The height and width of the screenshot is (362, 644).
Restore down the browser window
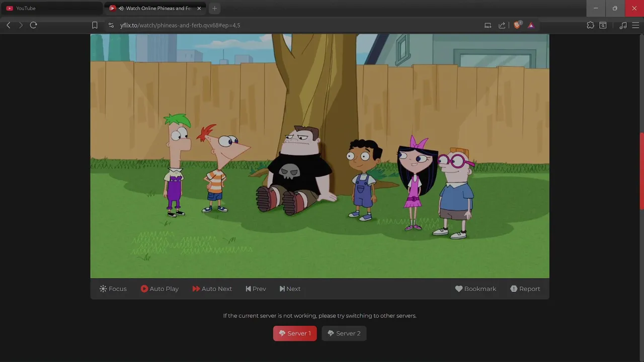click(615, 9)
